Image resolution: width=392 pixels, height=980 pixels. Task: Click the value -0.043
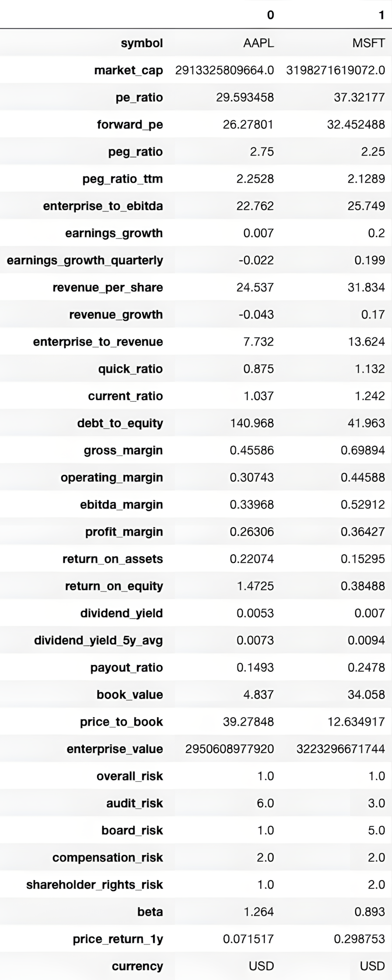[256, 315]
